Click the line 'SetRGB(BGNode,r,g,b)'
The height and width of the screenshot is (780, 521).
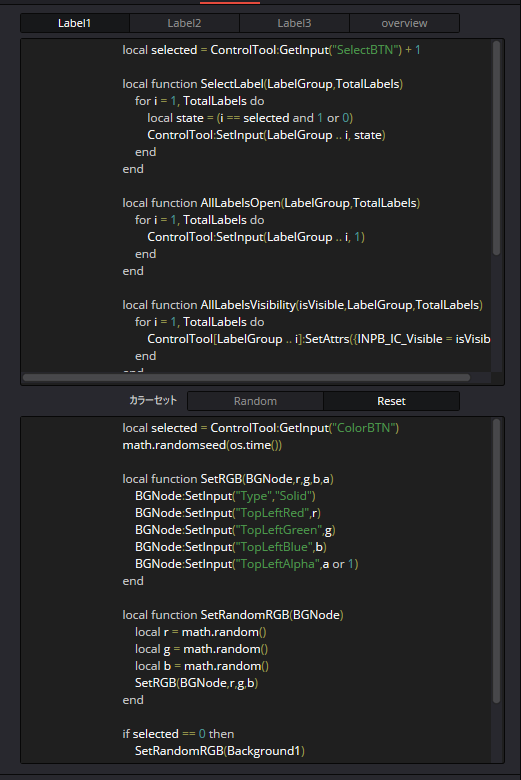click(197, 682)
